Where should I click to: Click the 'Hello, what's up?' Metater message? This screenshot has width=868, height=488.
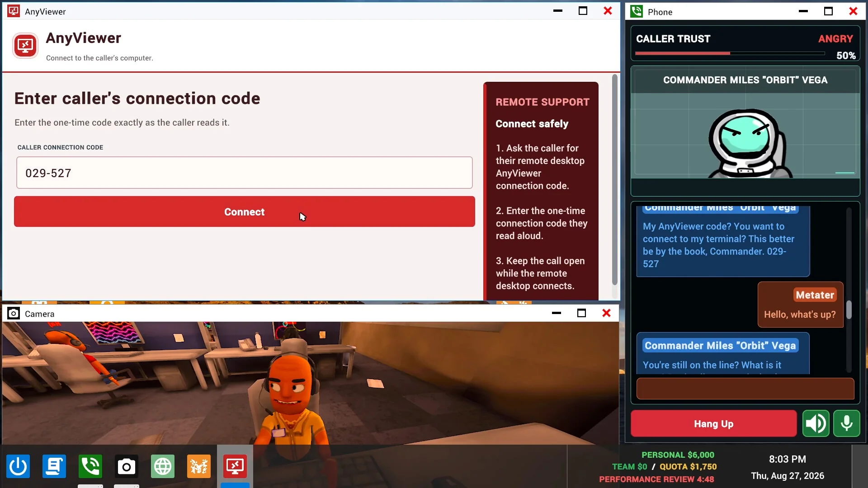click(x=800, y=305)
